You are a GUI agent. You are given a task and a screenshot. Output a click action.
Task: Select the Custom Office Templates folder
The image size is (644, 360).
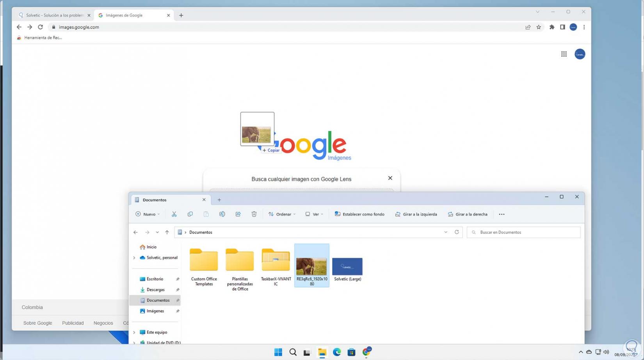tap(204, 266)
